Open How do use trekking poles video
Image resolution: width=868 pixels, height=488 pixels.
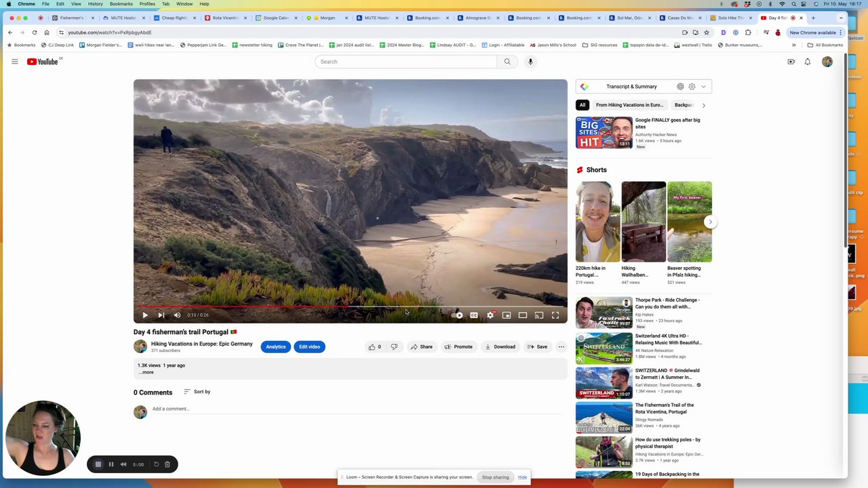[x=644, y=451]
